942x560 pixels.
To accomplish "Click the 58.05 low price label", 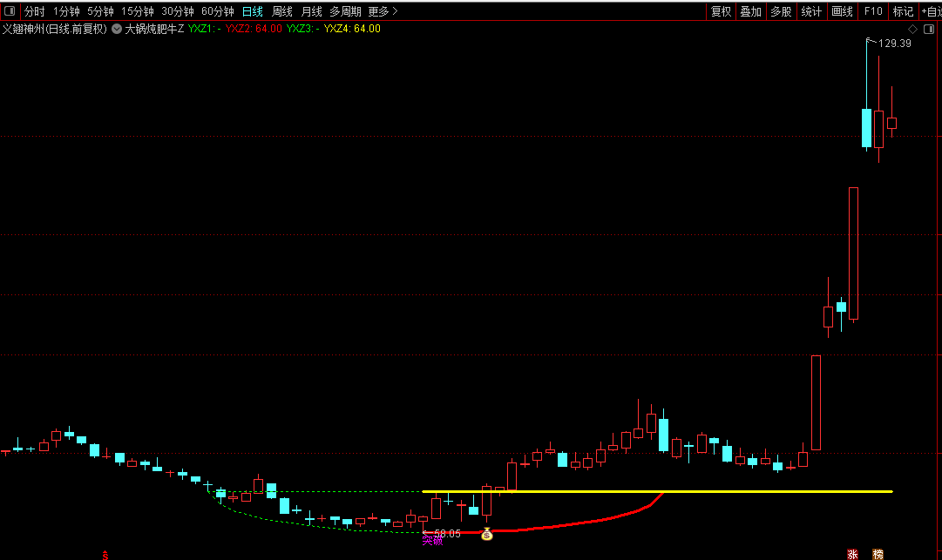I will coord(447,534).
